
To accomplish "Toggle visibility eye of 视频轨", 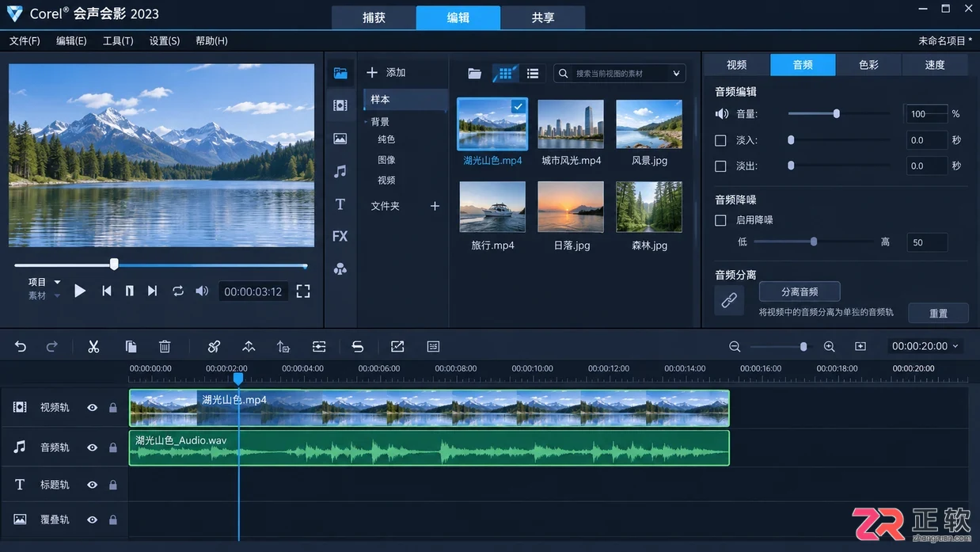I will (x=93, y=408).
